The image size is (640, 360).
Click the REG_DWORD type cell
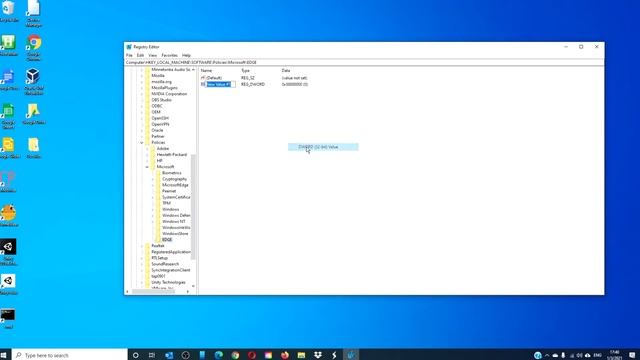click(253, 84)
